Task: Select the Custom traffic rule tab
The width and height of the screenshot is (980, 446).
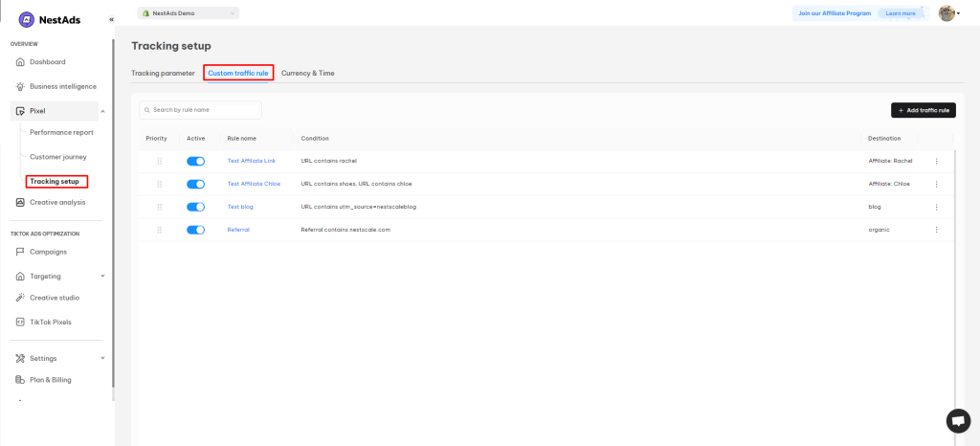Action: pyautogui.click(x=238, y=73)
